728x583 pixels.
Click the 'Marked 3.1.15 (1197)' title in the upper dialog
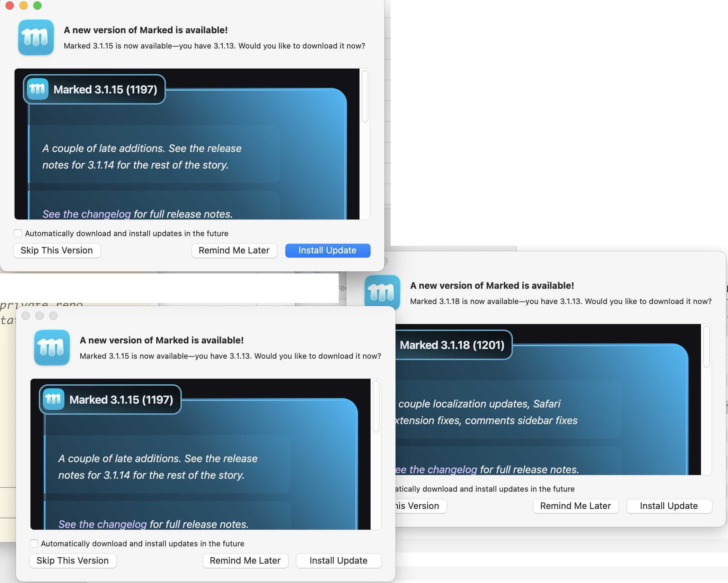pos(105,90)
